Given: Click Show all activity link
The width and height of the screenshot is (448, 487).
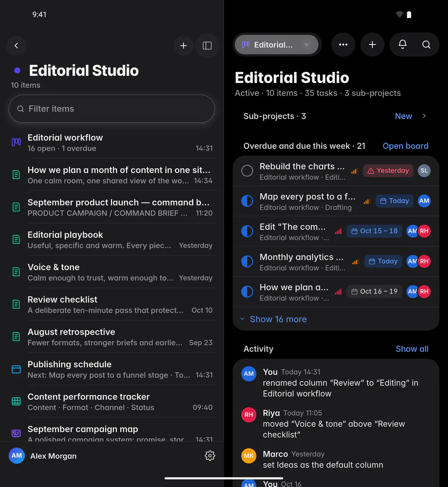Looking at the screenshot, I should click(412, 349).
